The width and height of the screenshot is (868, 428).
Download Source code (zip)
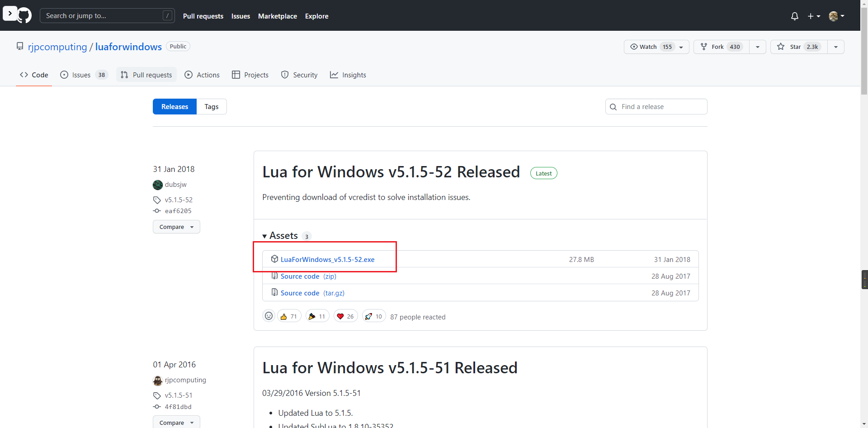[x=308, y=276]
